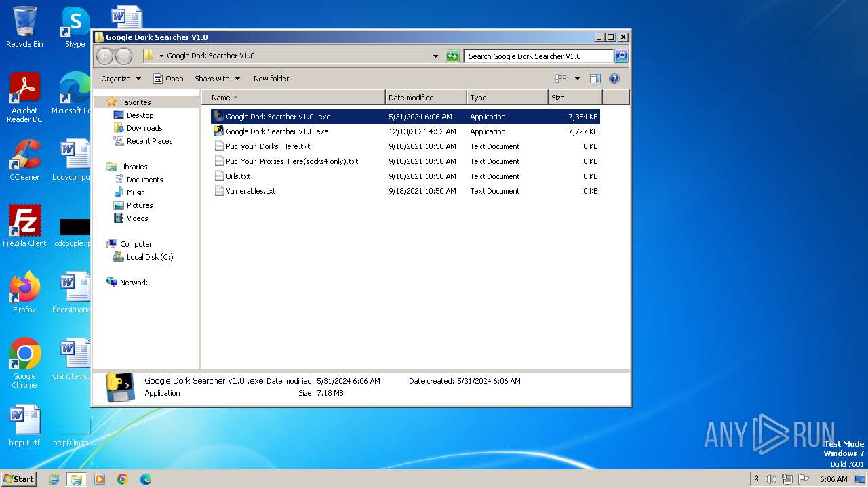This screenshot has height=488, width=868.
Task: Open Videos library
Action: [137, 218]
